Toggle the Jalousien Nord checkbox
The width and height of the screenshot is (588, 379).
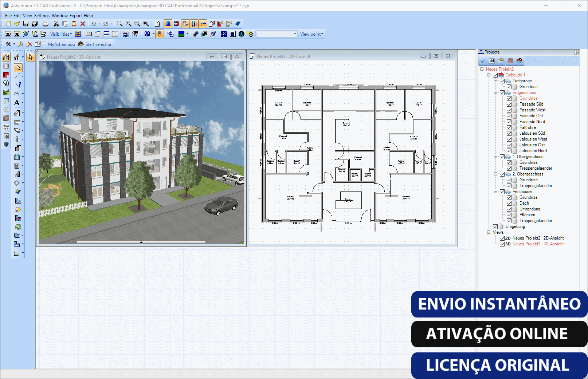tap(509, 151)
